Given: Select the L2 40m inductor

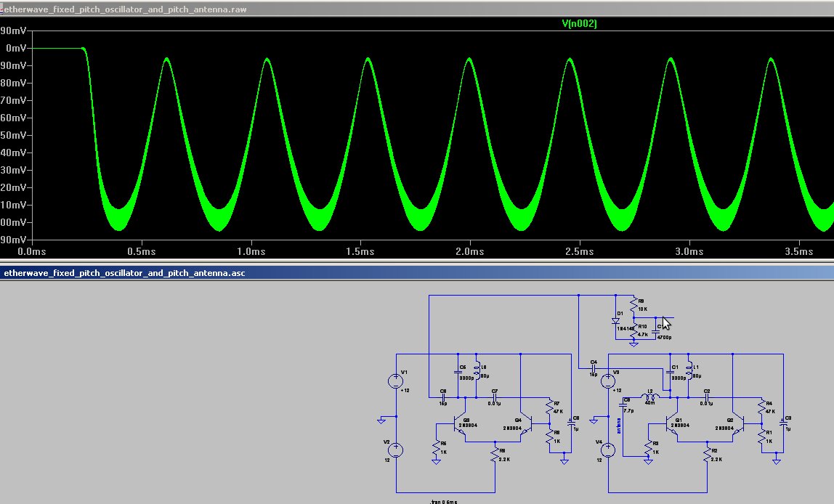Looking at the screenshot, I should (x=651, y=397).
